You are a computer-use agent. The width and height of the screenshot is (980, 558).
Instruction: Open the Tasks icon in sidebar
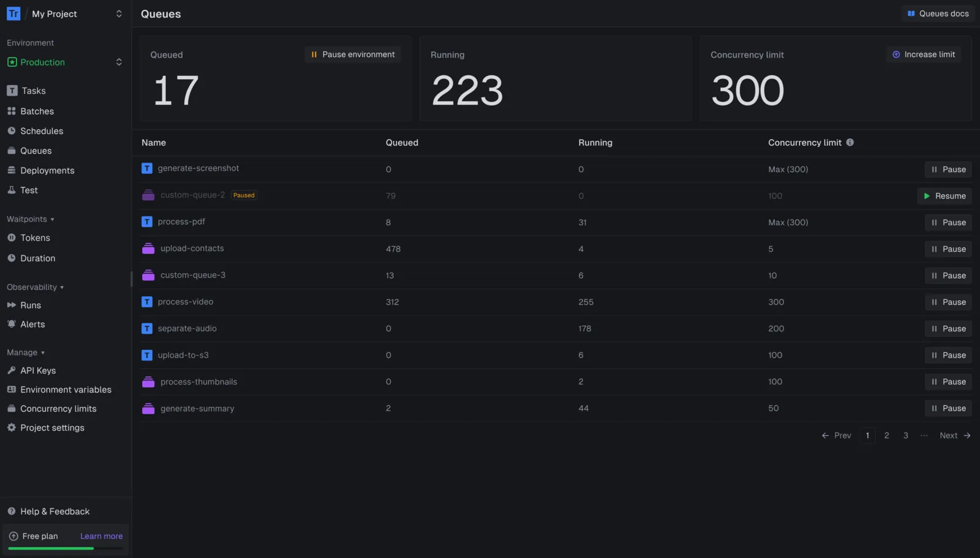12,91
